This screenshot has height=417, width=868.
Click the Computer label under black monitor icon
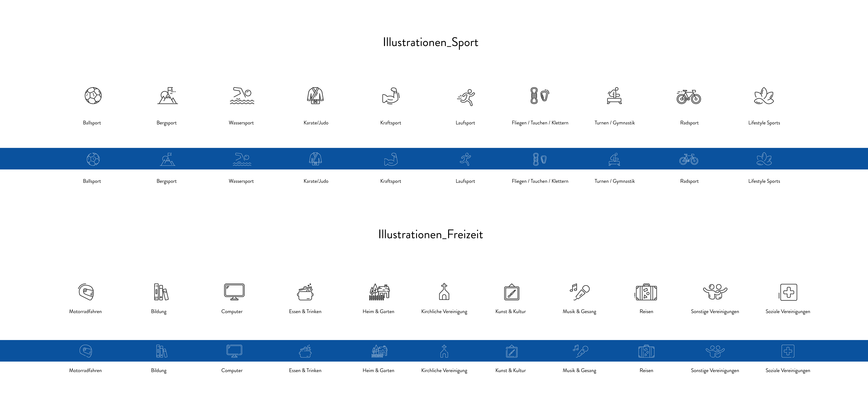click(x=232, y=312)
